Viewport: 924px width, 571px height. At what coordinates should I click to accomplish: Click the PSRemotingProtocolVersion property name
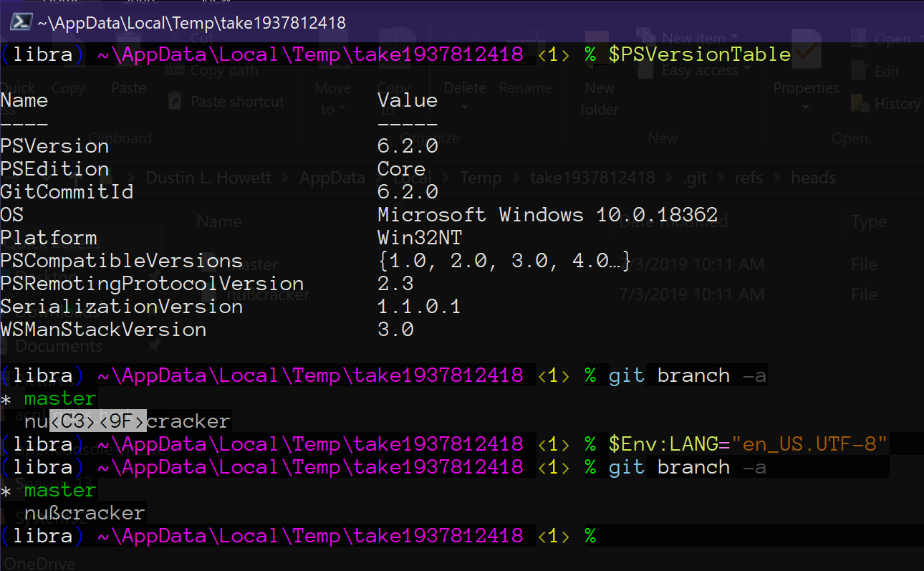point(152,284)
